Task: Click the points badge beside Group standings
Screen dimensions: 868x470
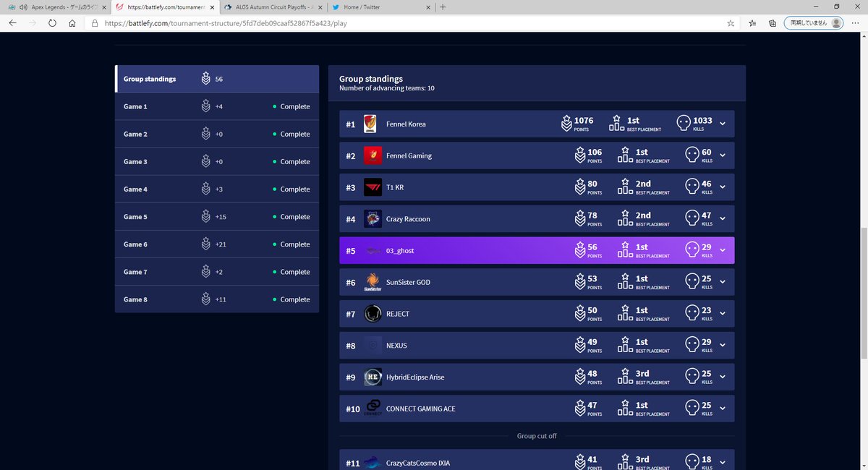Action: (x=206, y=79)
